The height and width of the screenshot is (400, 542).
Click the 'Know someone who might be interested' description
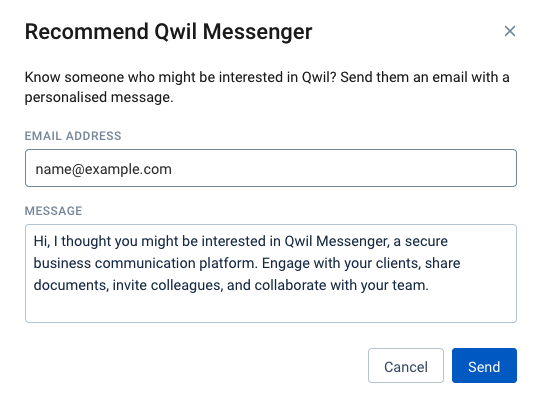267,87
